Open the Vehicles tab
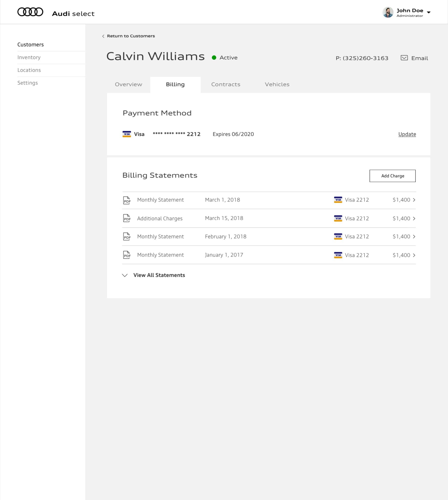Image resolution: width=448 pixels, height=500 pixels. [277, 84]
